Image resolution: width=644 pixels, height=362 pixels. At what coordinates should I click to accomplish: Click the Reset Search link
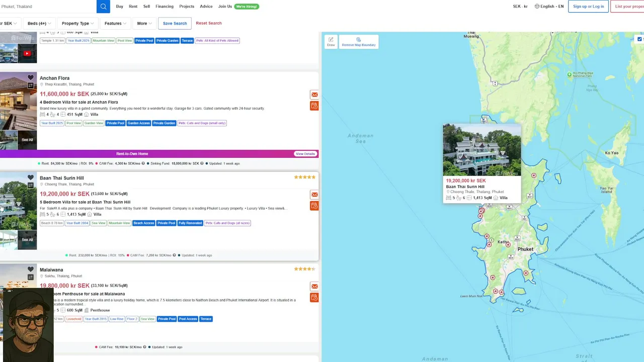[x=209, y=23]
